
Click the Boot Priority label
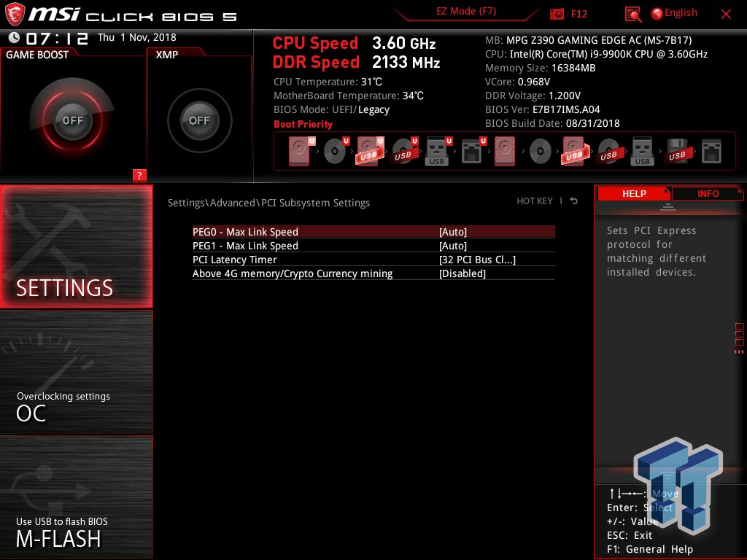pos(303,124)
